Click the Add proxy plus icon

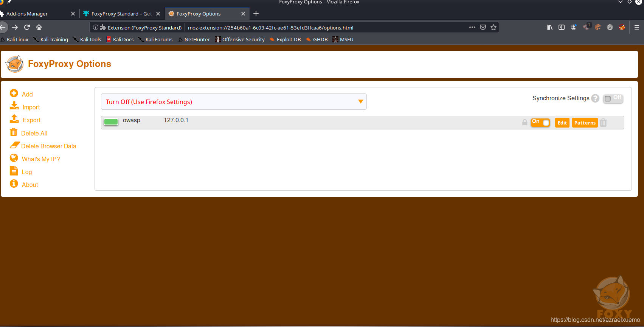[14, 93]
